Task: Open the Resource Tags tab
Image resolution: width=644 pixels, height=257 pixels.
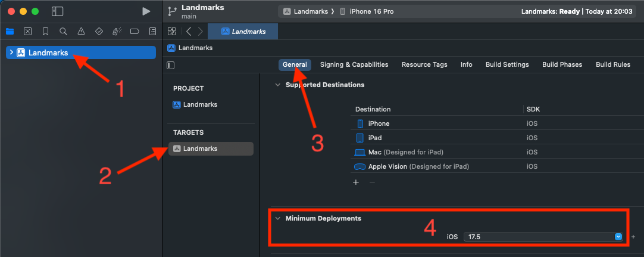Action: [424, 64]
